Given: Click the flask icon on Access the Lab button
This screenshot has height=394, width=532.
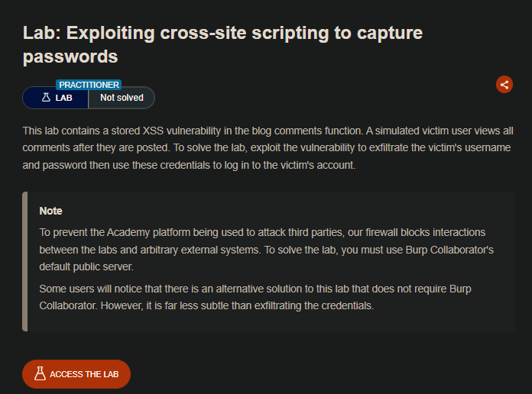Looking at the screenshot, I should coord(40,374).
